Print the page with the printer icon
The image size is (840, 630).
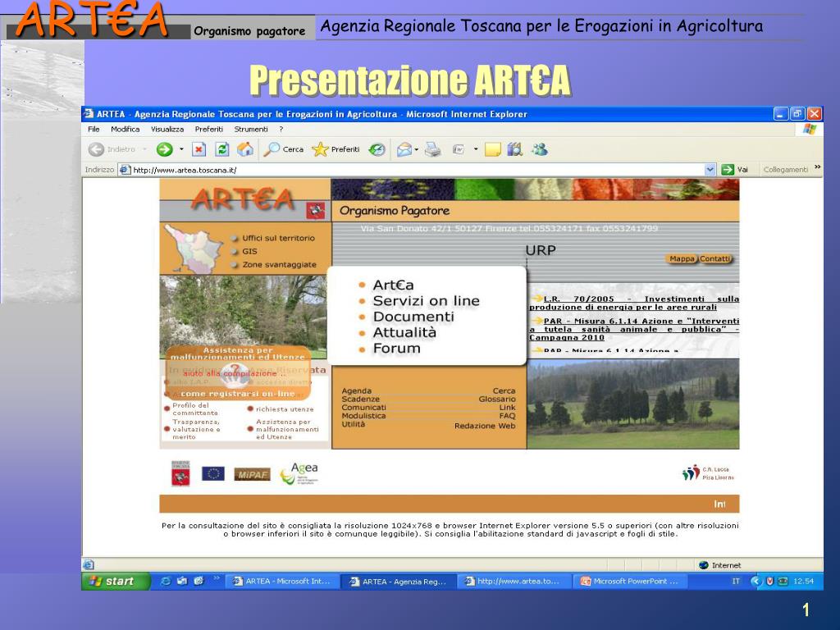coord(433,149)
